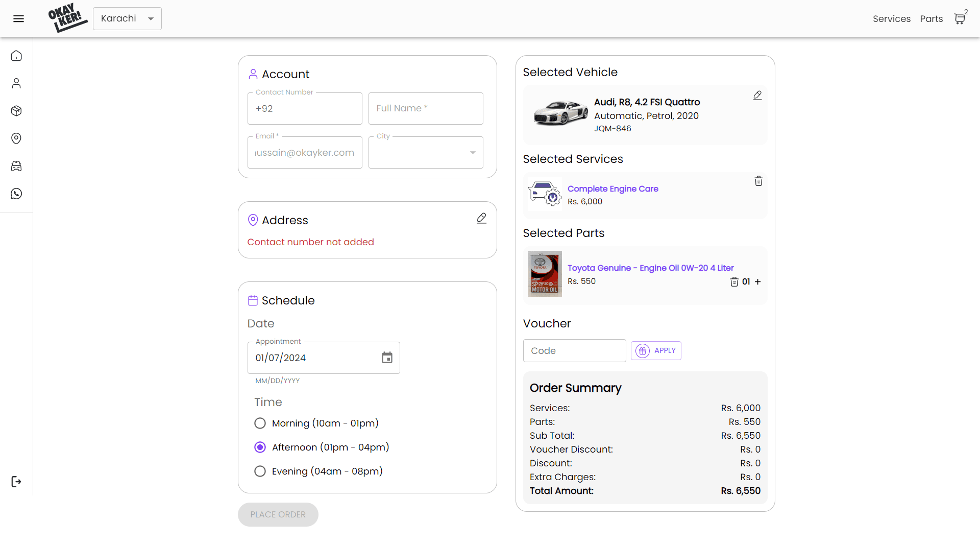Increase Toyota Engine Oil quantity
Screen dimensions: 980x545
[757, 282]
